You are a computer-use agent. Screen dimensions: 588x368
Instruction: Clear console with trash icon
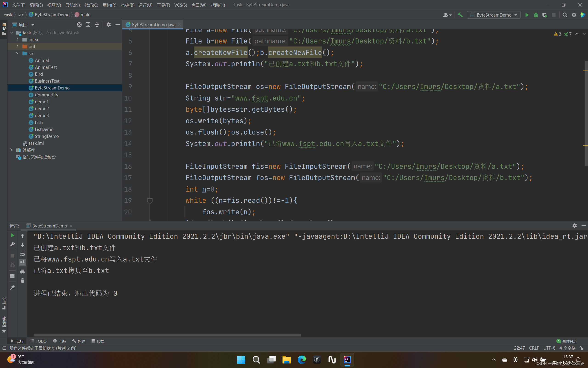pos(22,280)
